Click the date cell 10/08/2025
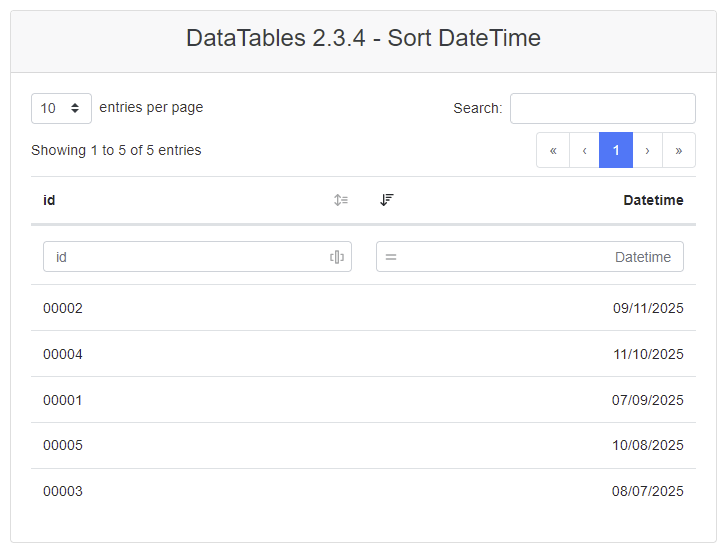Viewport: 728px width, 549px height. [x=648, y=446]
